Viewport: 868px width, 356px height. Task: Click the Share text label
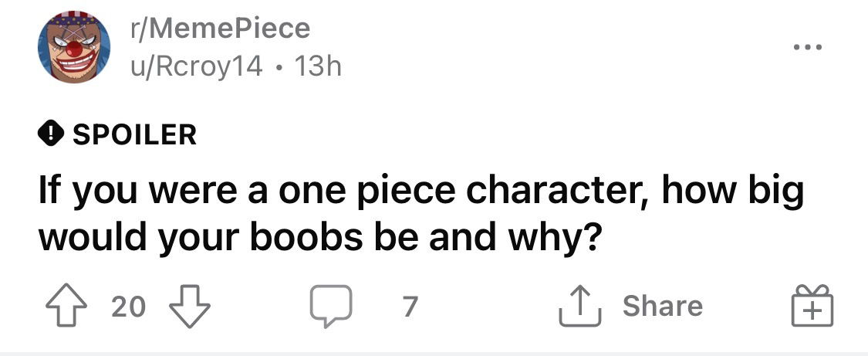(x=663, y=307)
